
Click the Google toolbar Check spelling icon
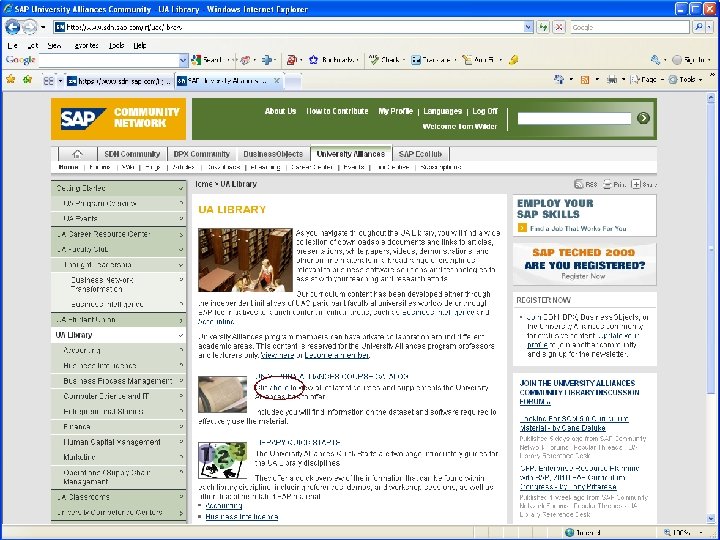click(x=374, y=60)
